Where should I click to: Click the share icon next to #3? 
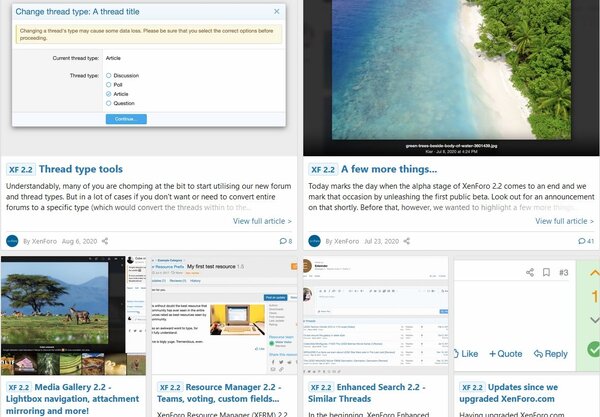point(528,272)
